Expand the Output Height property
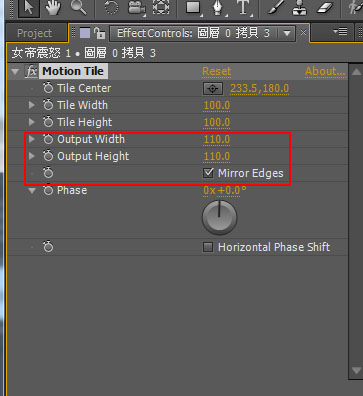This screenshot has height=396, width=363. pos(32,156)
